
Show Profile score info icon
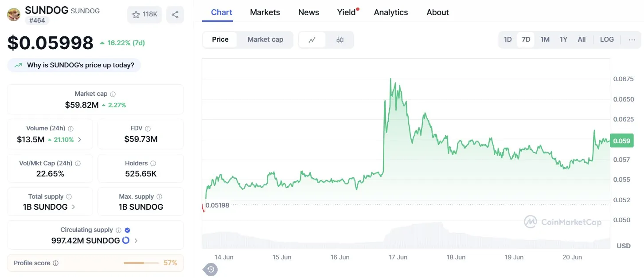pos(55,263)
